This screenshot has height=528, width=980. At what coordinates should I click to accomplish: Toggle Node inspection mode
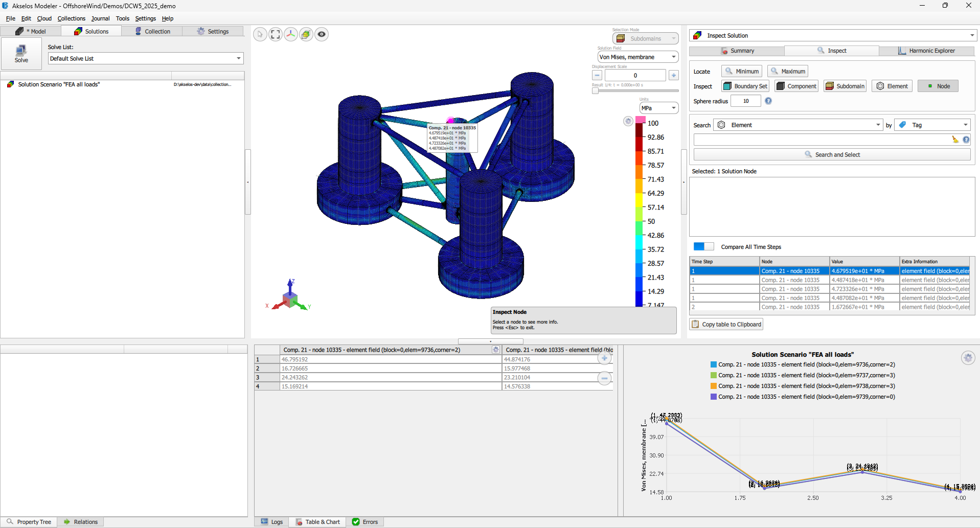click(938, 86)
